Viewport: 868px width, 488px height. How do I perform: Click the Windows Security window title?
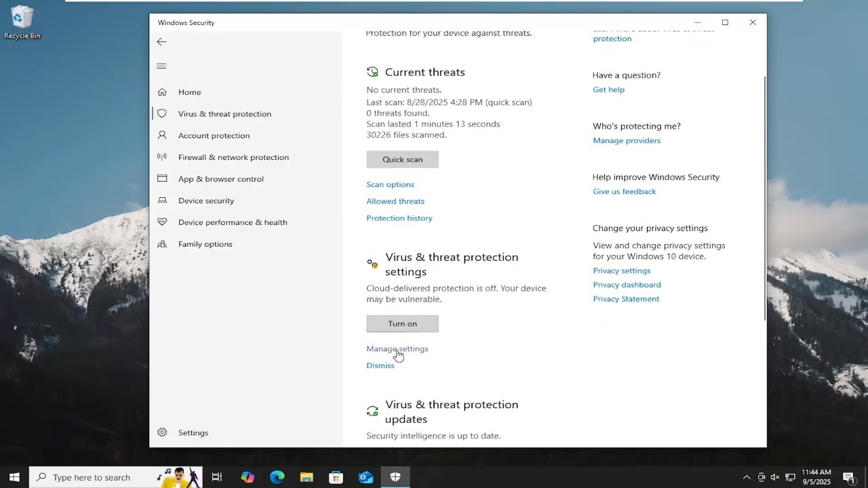point(186,22)
